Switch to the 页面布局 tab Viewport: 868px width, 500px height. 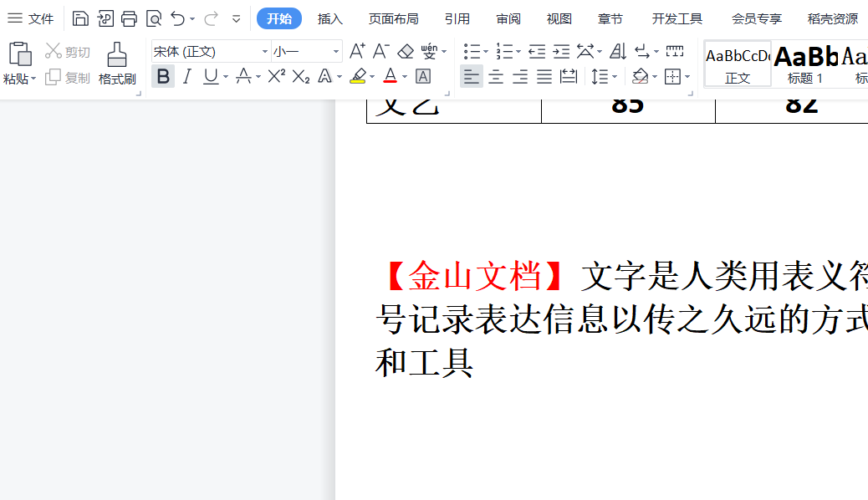(x=394, y=19)
